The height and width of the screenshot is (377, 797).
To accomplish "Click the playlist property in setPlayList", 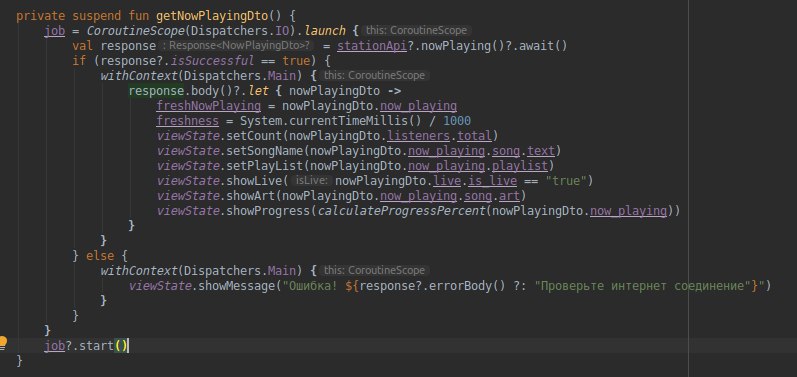I will tap(520, 166).
